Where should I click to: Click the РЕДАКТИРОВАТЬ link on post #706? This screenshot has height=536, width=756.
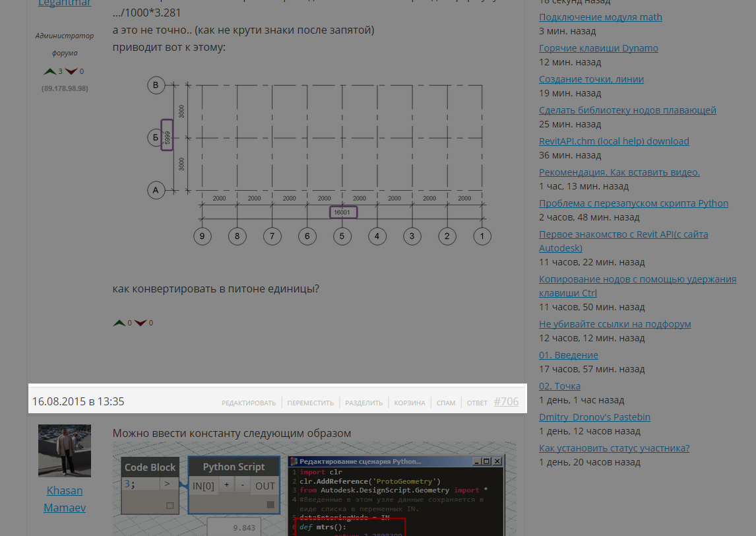click(x=249, y=403)
